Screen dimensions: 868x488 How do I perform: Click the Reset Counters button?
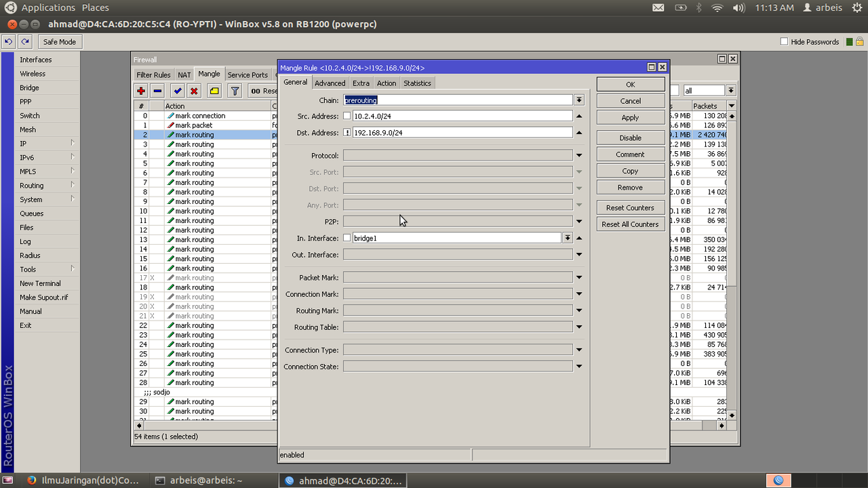pos(631,208)
